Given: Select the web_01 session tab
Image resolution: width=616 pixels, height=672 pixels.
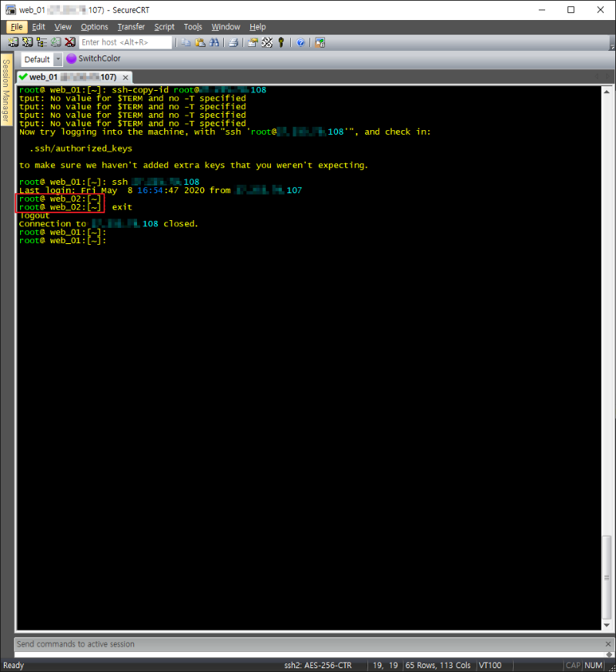Looking at the screenshot, I should click(68, 77).
